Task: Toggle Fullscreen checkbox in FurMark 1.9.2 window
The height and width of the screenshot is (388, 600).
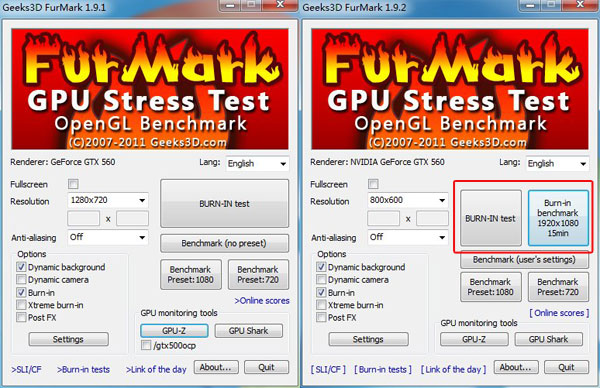Action: pos(373,184)
